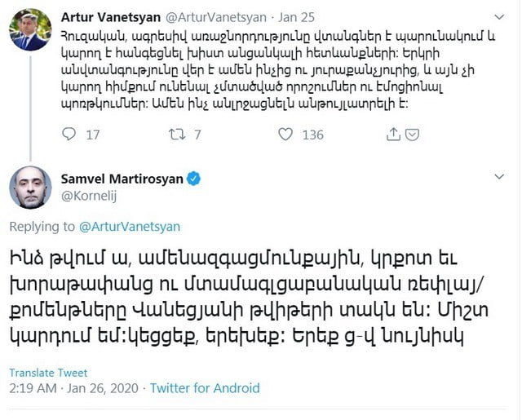Screen dimensions: 522x420
Task: Like the tweet using heart icon
Action: [x=285, y=134]
